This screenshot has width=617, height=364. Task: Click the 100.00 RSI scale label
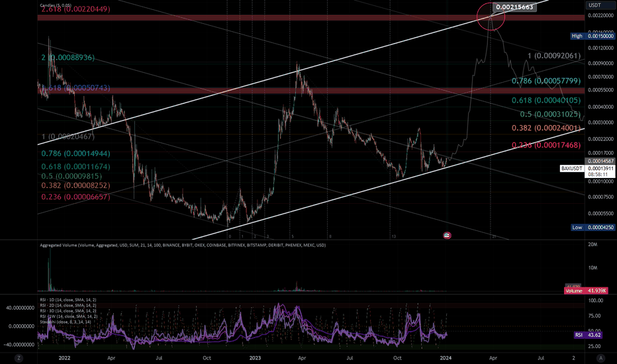coord(595,300)
